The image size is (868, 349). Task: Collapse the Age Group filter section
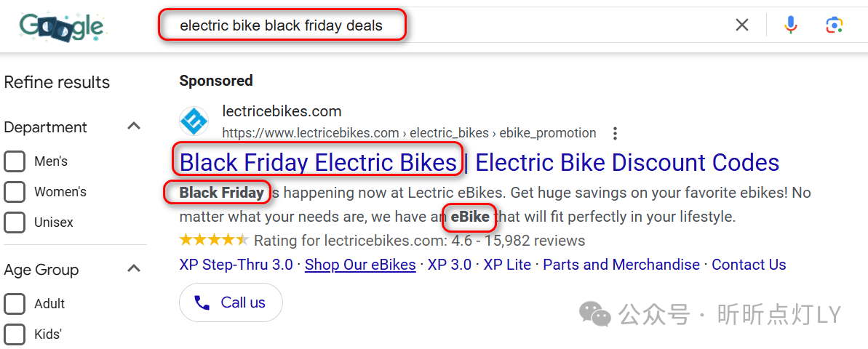[x=133, y=269]
